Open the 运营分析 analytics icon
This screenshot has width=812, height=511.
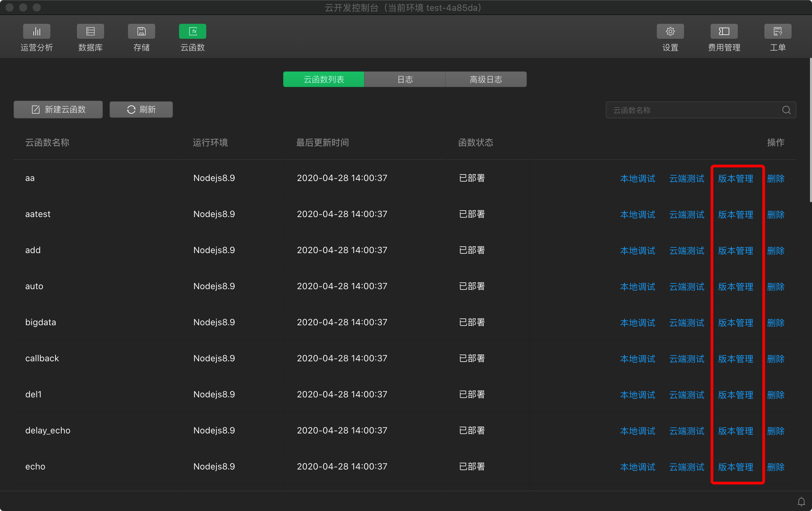[x=37, y=31]
